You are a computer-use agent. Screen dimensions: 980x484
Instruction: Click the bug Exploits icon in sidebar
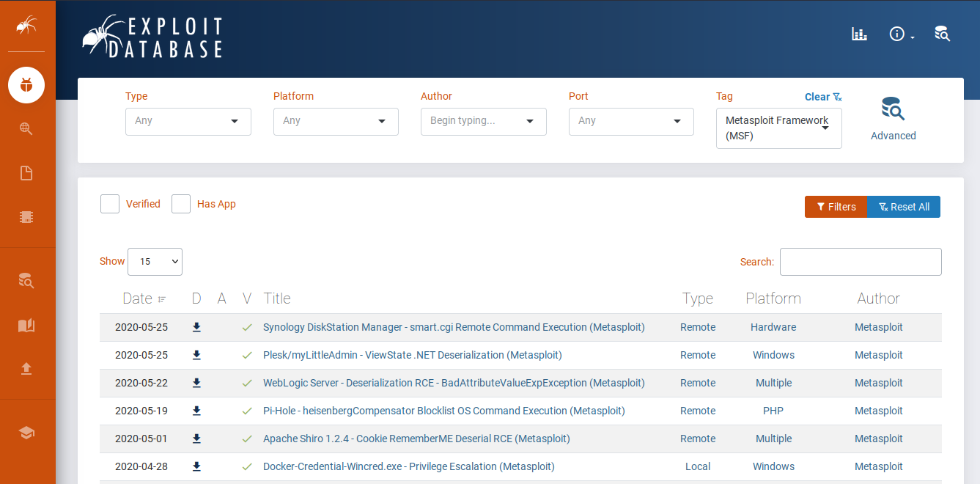click(x=26, y=85)
